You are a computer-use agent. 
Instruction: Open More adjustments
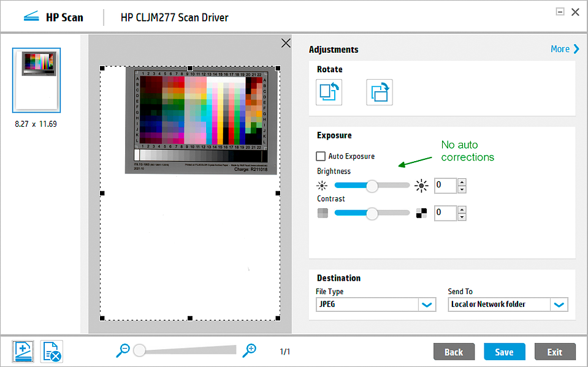pyautogui.click(x=565, y=49)
